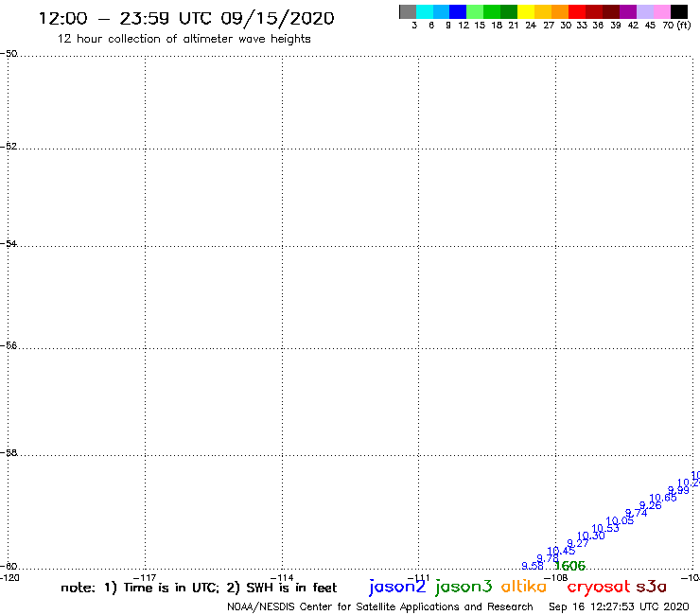Screen dimensions: 700x615
Task: Click the blue '9.78' wave height value
Action: pos(548,558)
